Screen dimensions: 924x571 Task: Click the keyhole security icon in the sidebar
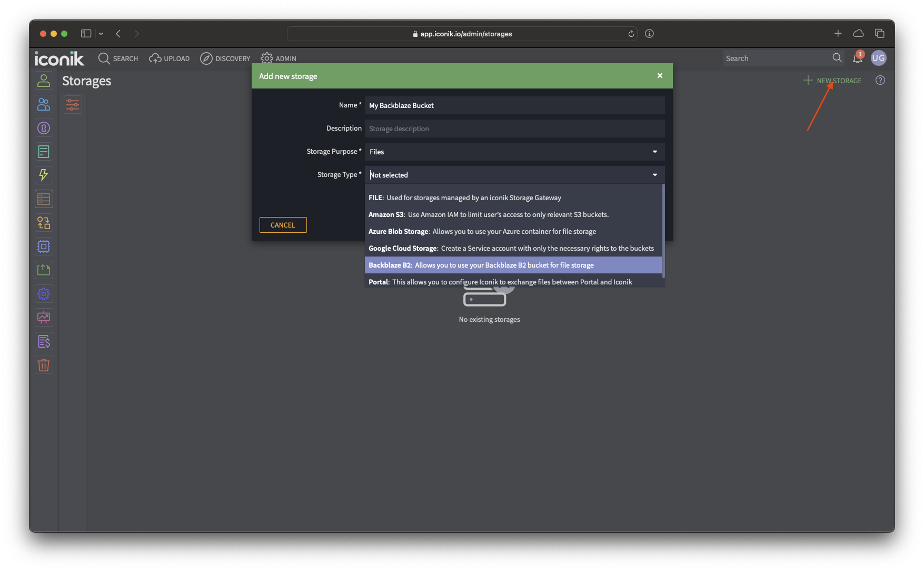44,128
